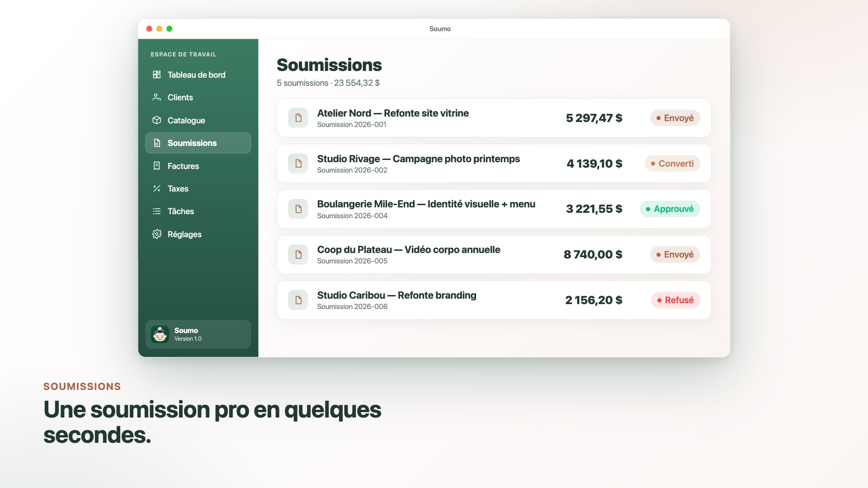Close the Soumo window with red button

(x=149, y=29)
